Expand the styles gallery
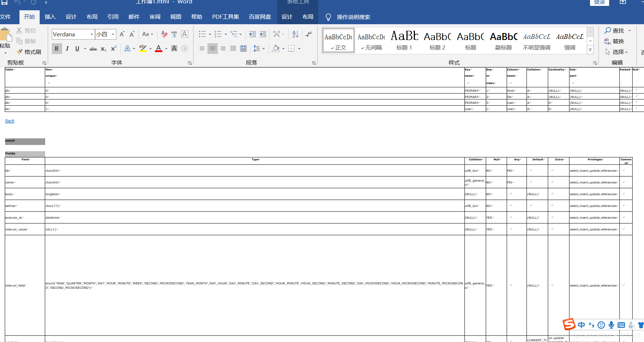The width and height of the screenshot is (644, 342). tap(590, 50)
